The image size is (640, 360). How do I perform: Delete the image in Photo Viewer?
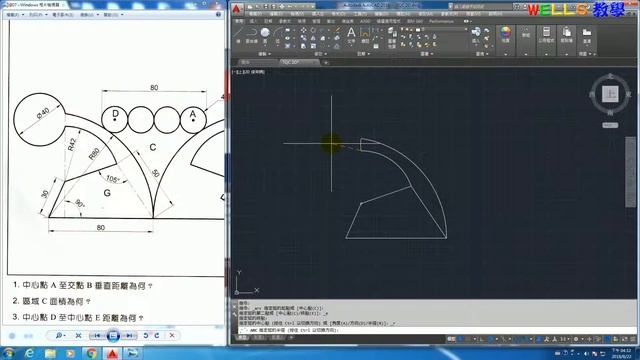click(x=172, y=336)
